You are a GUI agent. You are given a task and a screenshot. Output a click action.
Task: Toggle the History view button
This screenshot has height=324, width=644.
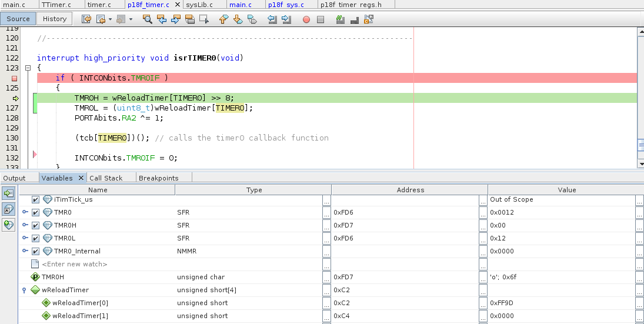[x=55, y=19]
